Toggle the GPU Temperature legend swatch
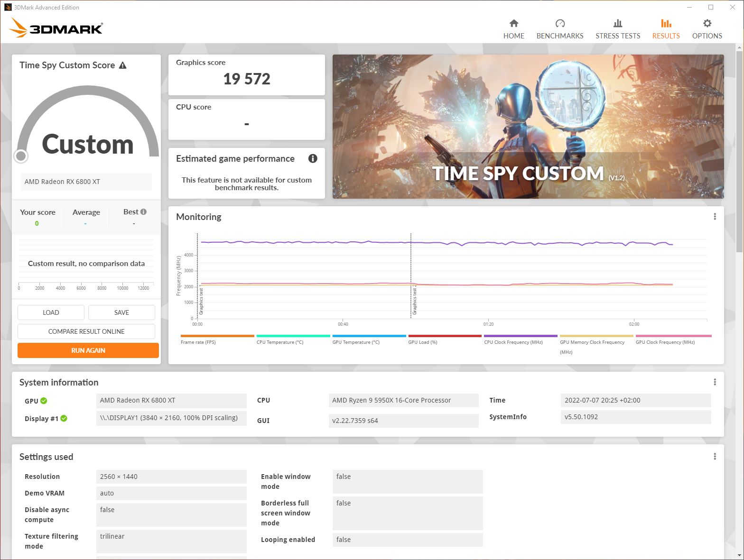Viewport: 744px width, 560px height. (x=369, y=336)
